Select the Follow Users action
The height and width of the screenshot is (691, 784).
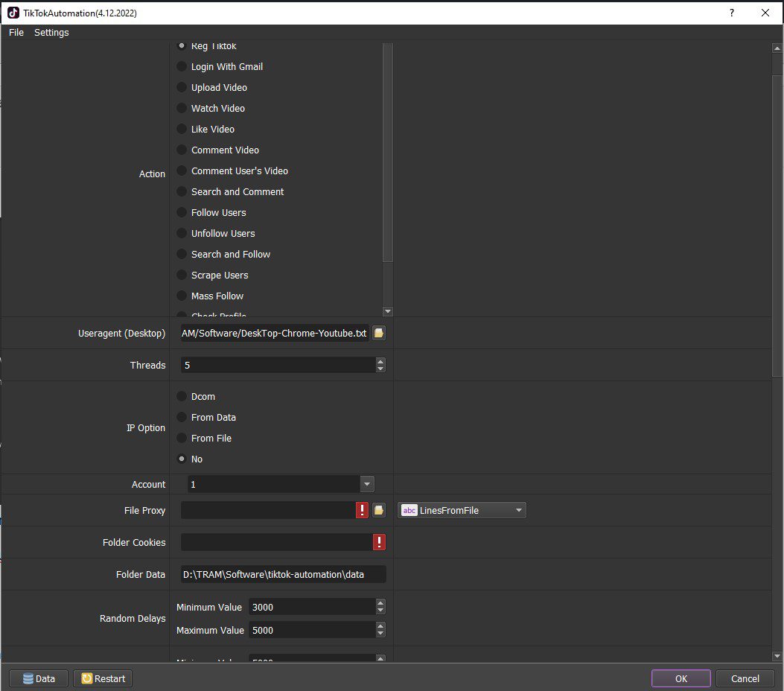pos(211,212)
